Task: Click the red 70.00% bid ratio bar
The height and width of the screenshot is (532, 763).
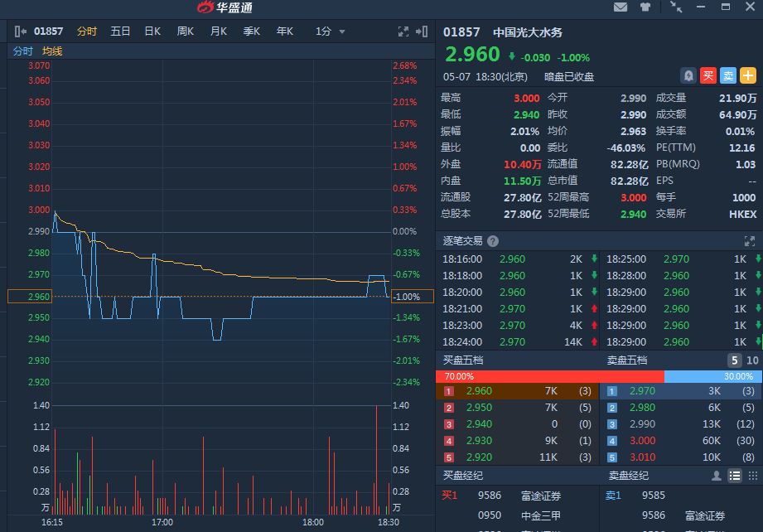Action: (550, 376)
